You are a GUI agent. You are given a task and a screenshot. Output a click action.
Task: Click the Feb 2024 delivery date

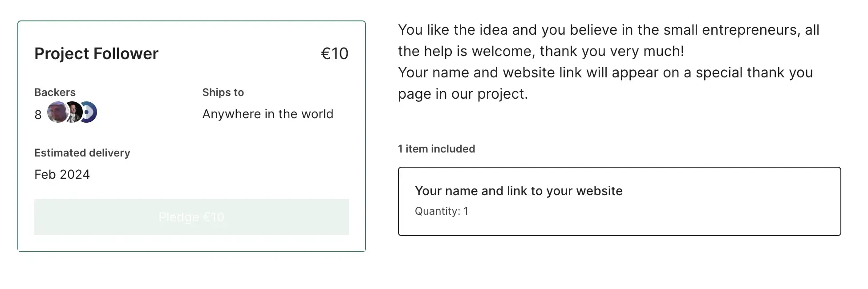(x=62, y=174)
